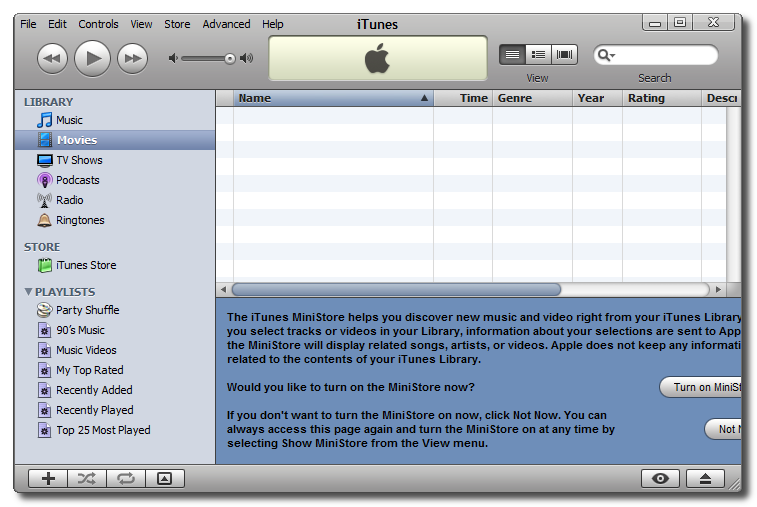This screenshot has width=757, height=507.
Task: Click the Not Now button
Action: click(723, 429)
